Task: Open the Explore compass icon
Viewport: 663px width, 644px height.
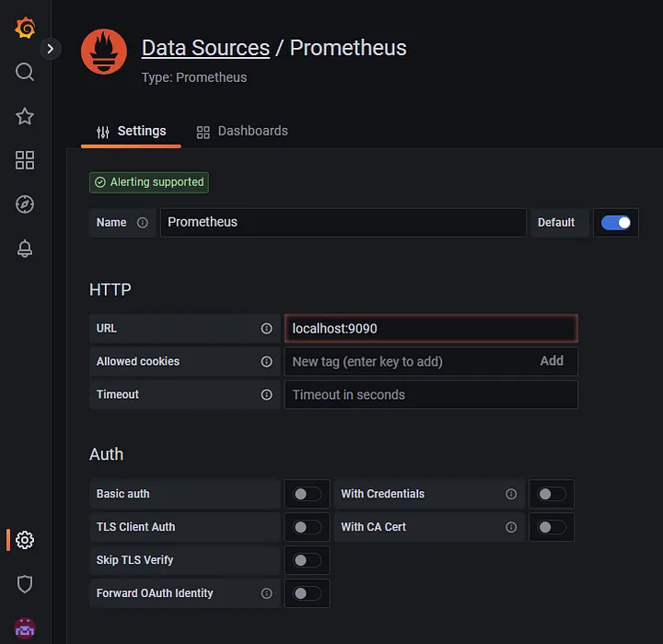Action: click(x=25, y=205)
